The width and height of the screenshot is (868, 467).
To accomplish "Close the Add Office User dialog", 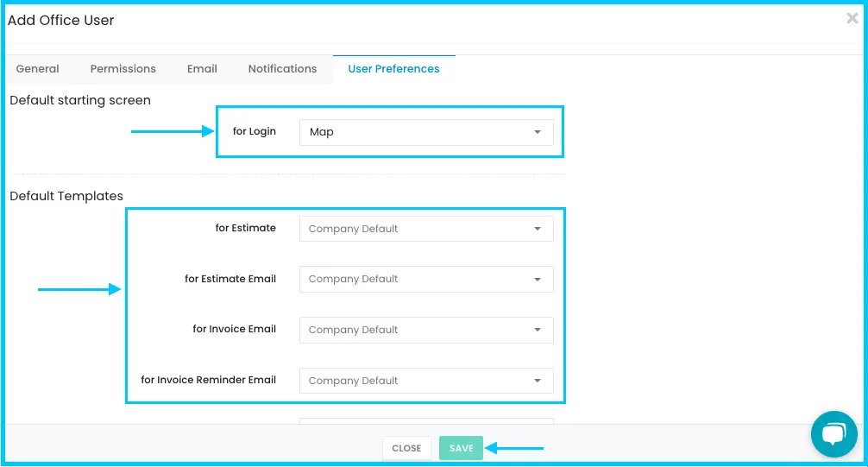I will pos(852,19).
